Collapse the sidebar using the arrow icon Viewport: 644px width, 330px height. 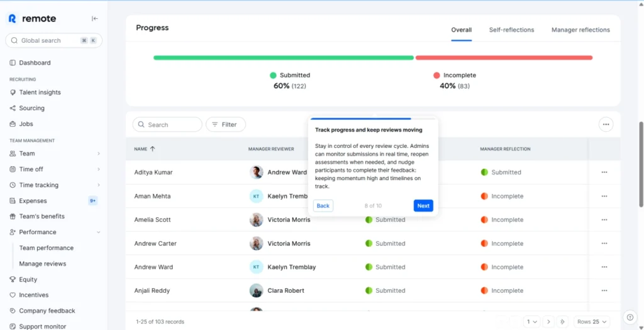pyautogui.click(x=95, y=19)
